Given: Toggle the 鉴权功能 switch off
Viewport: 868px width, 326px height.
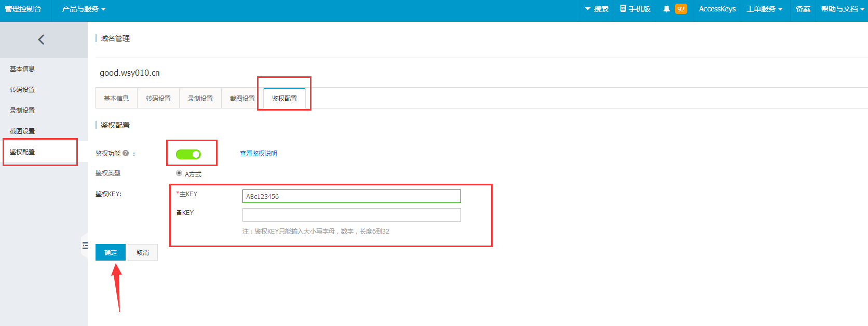Looking at the screenshot, I should 188,154.
